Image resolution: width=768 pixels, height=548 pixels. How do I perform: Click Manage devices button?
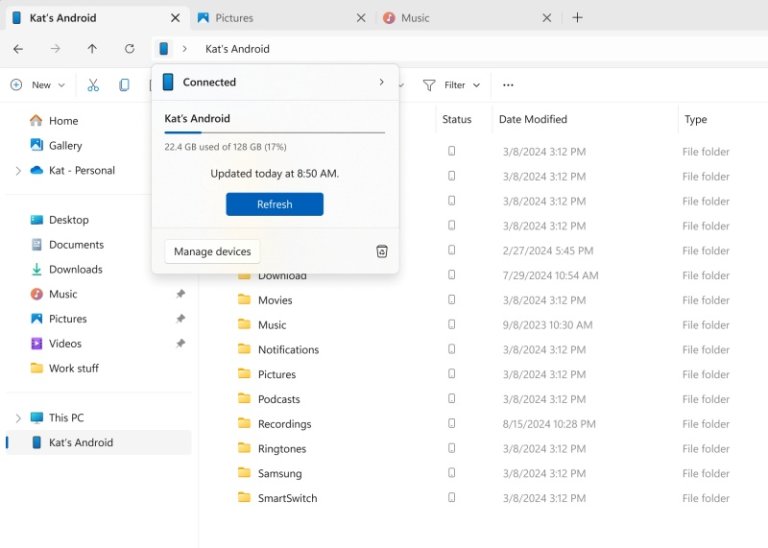(212, 251)
